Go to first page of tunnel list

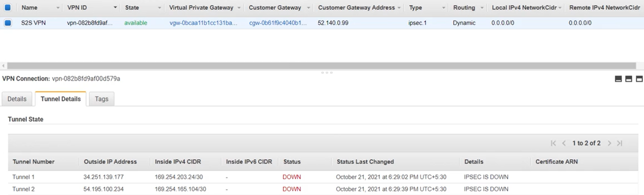coord(553,143)
